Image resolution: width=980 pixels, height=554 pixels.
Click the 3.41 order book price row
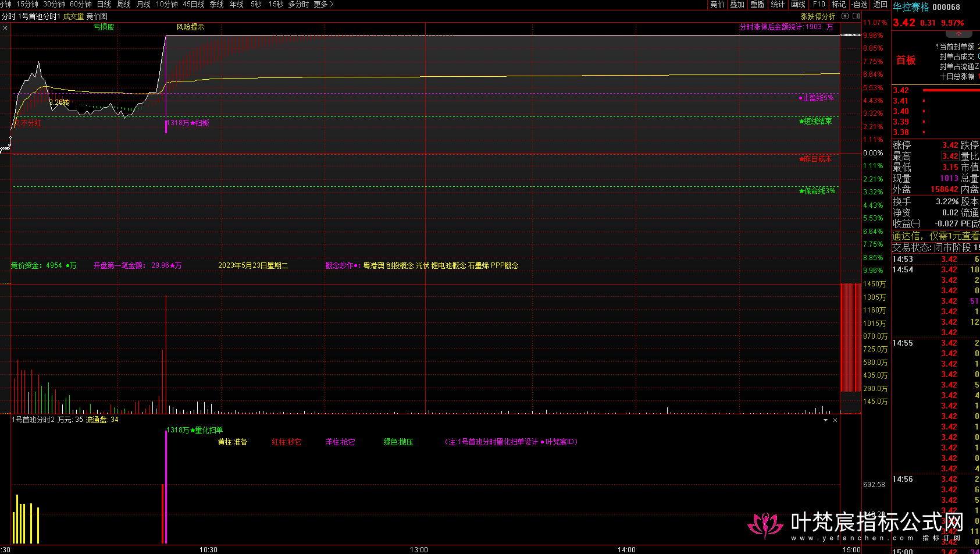click(x=936, y=101)
